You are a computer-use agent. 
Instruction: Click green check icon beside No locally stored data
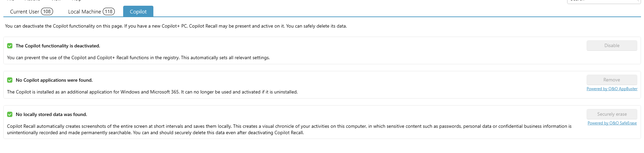click(x=10, y=114)
